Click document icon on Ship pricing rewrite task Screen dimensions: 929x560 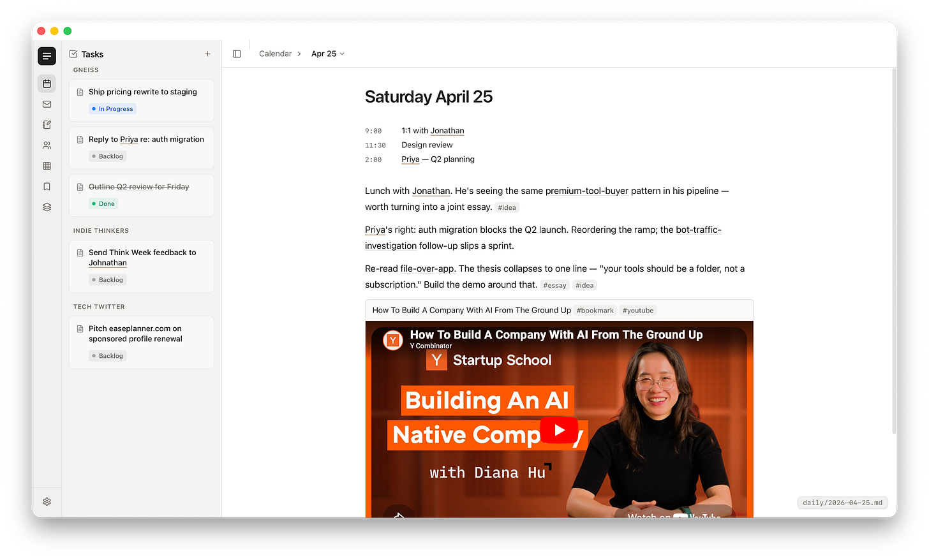pos(80,92)
